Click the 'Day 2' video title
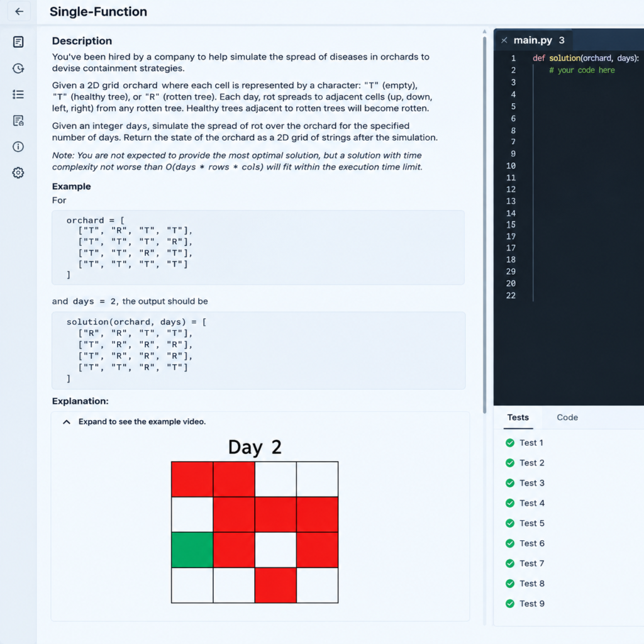 [255, 447]
